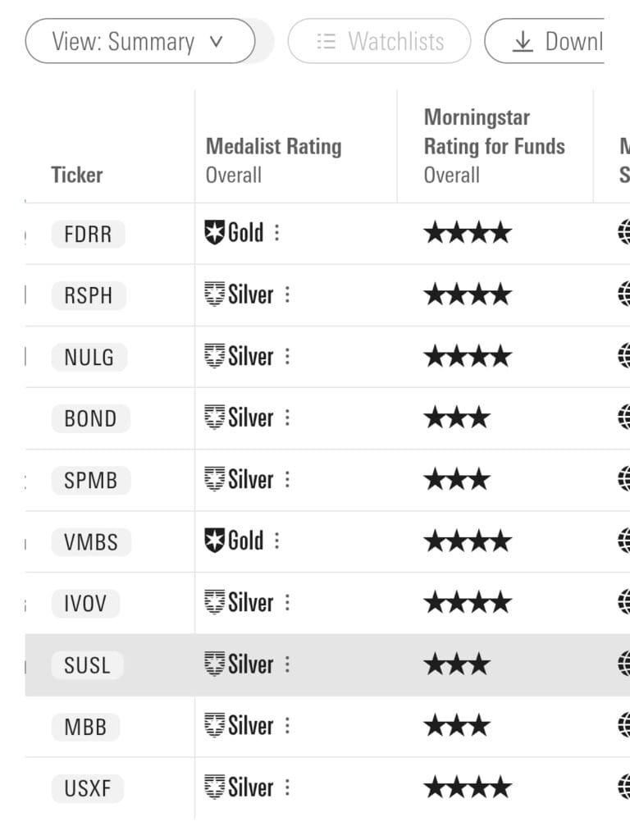Open the more-options menu beside VMBS Gold

tap(276, 541)
